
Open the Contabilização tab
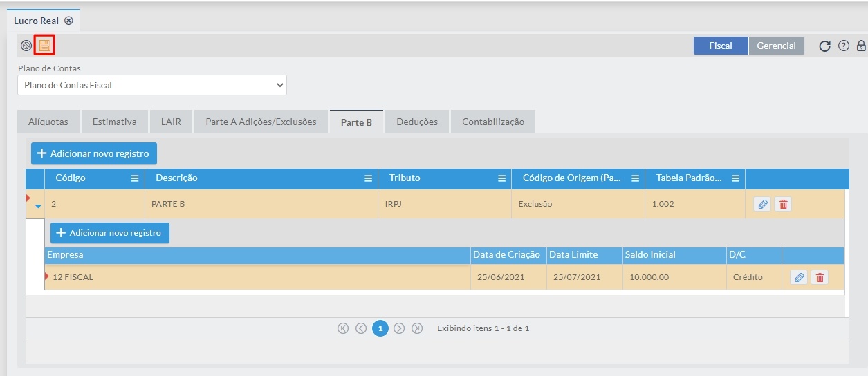[493, 122]
